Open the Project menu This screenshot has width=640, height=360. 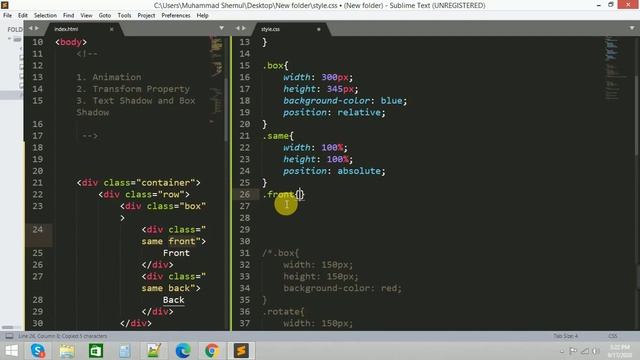(x=146, y=16)
